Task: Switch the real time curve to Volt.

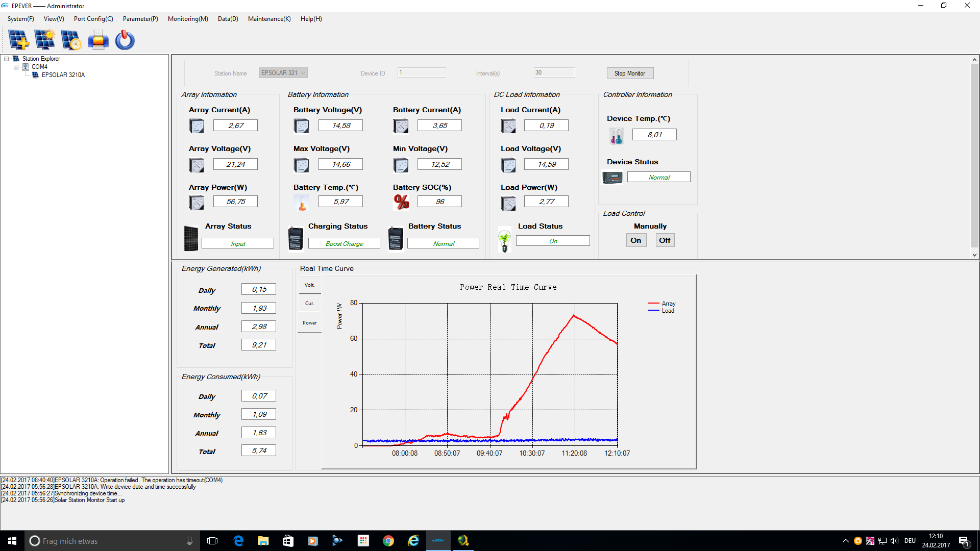Action: point(309,285)
